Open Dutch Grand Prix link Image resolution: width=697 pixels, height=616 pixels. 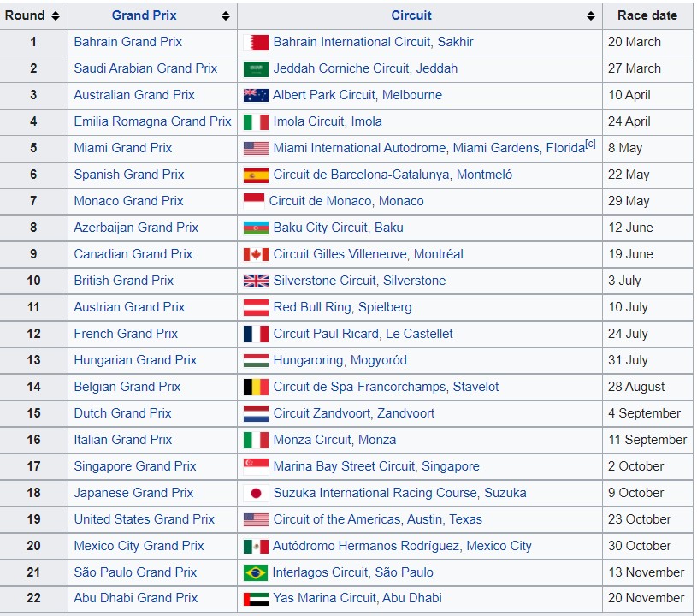(x=122, y=413)
